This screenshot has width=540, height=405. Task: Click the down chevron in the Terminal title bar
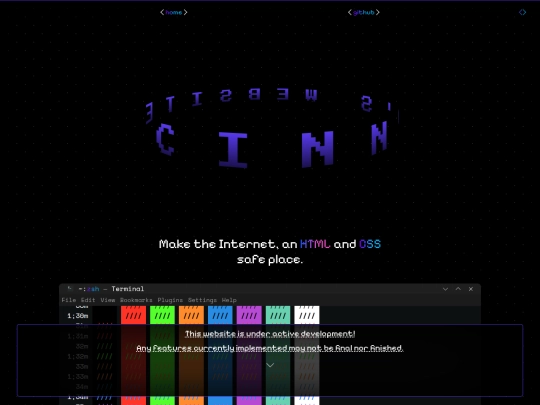tap(445, 289)
